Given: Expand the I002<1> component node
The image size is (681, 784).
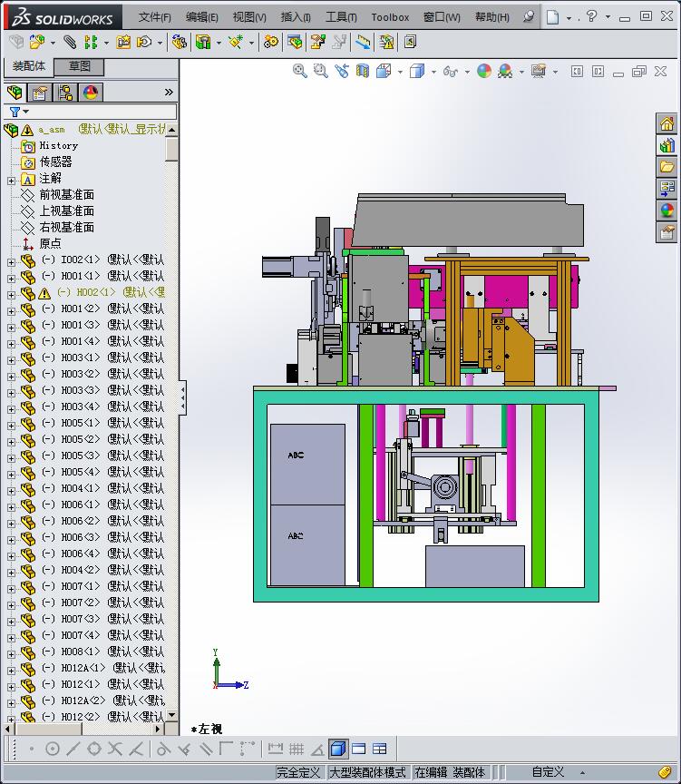Looking at the screenshot, I should (x=12, y=262).
